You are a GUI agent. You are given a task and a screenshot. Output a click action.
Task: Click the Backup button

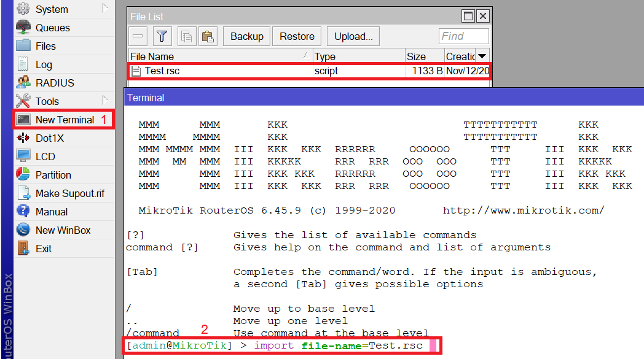point(247,36)
